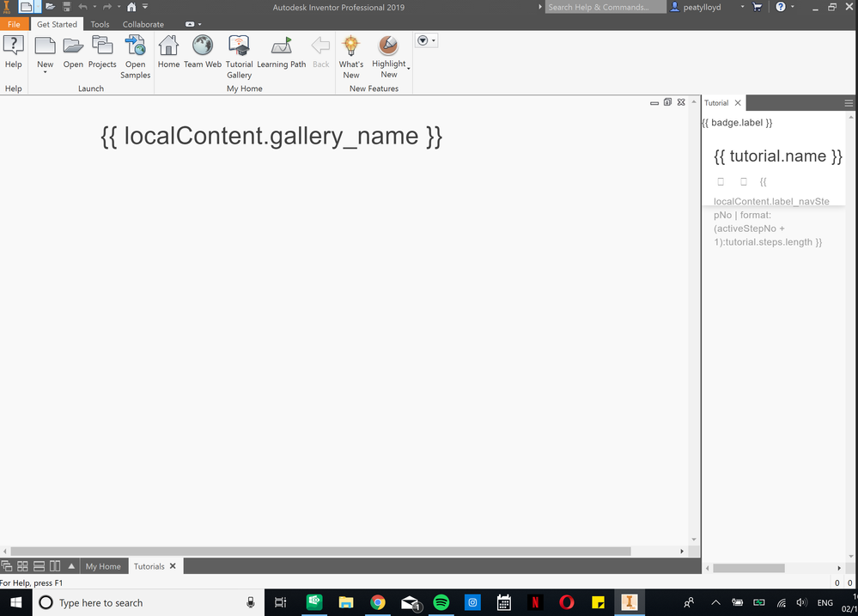This screenshot has width=858, height=616.
Task: Switch to the Collaborate ribbon tab
Action: click(x=143, y=24)
